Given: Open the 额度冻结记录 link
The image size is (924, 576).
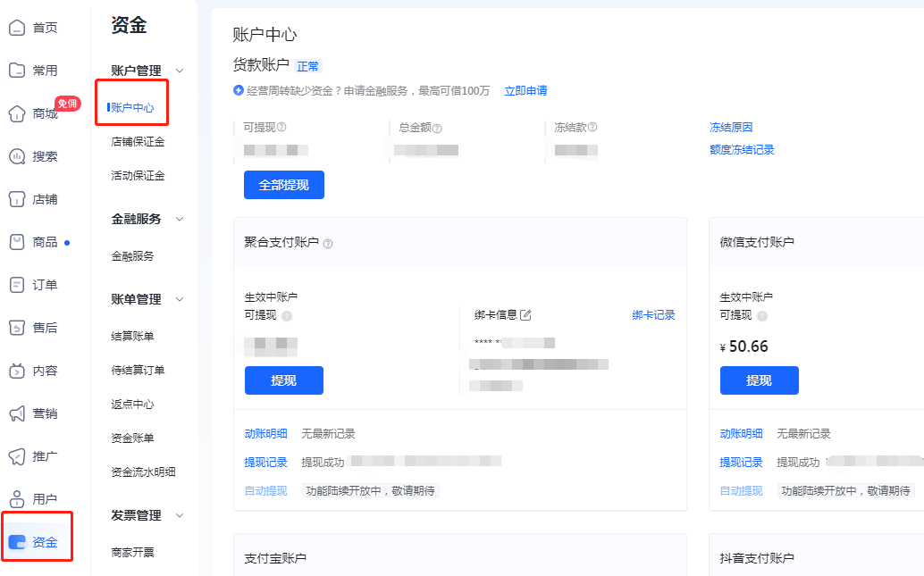Looking at the screenshot, I should (x=742, y=150).
